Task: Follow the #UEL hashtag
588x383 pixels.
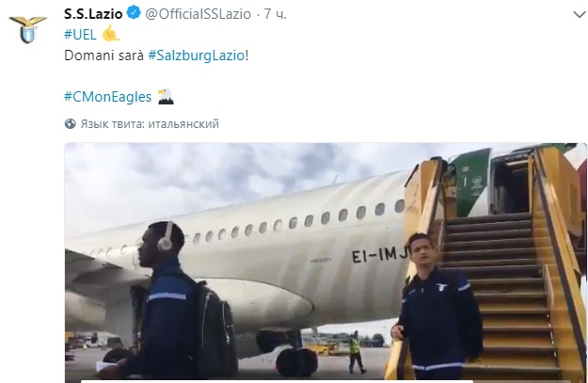Action: (80, 35)
